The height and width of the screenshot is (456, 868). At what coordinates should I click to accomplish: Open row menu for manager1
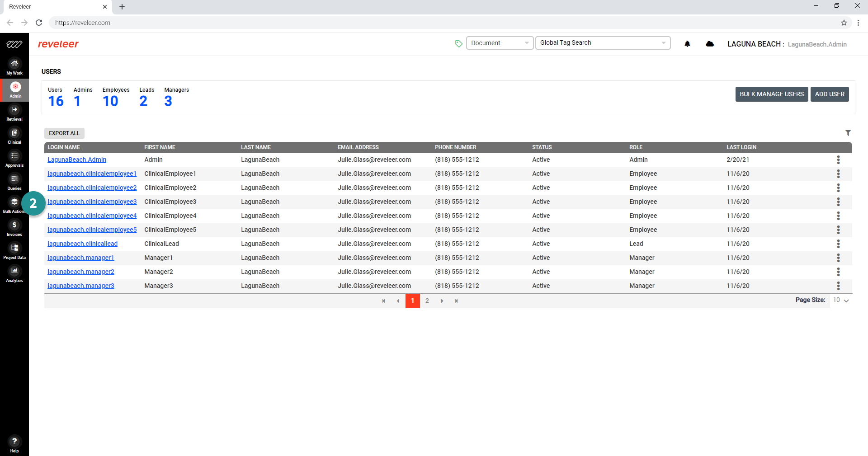(x=838, y=258)
